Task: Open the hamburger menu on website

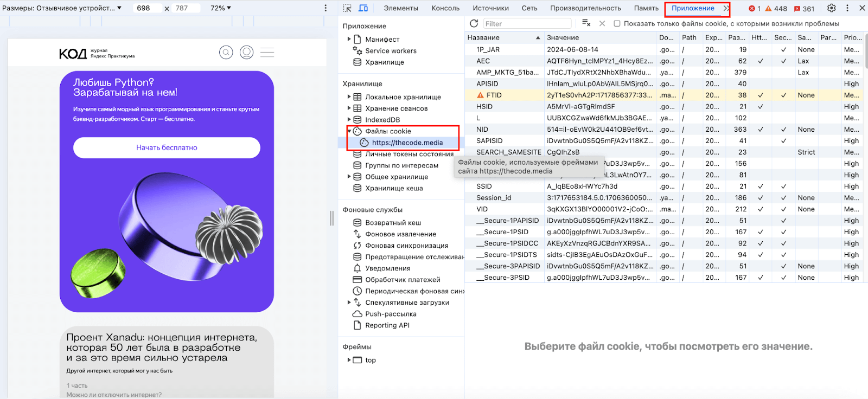Action: (x=267, y=53)
